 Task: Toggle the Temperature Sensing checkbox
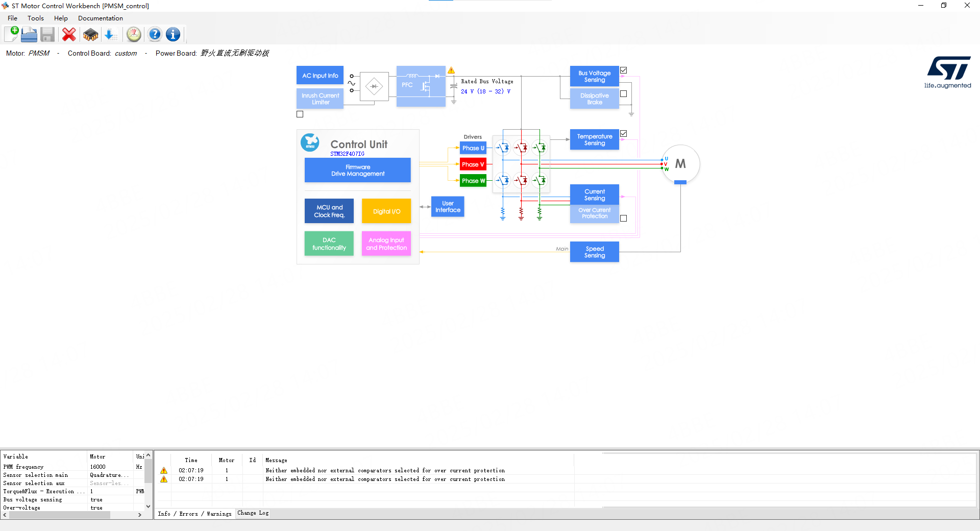(x=623, y=133)
